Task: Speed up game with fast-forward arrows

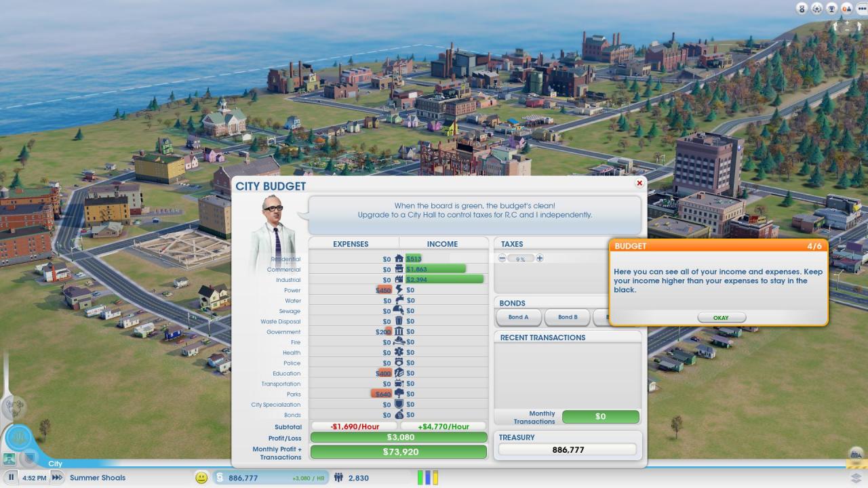Action: click(58, 477)
